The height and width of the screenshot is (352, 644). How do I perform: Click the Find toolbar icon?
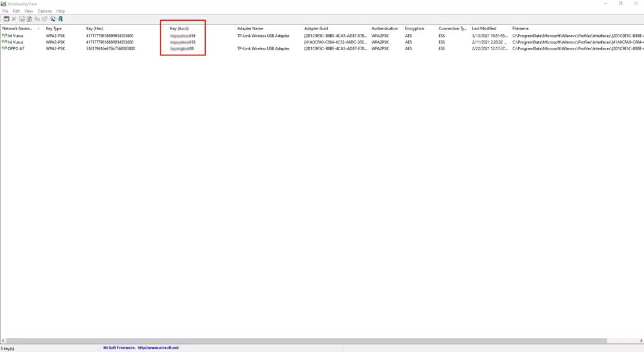[x=53, y=19]
